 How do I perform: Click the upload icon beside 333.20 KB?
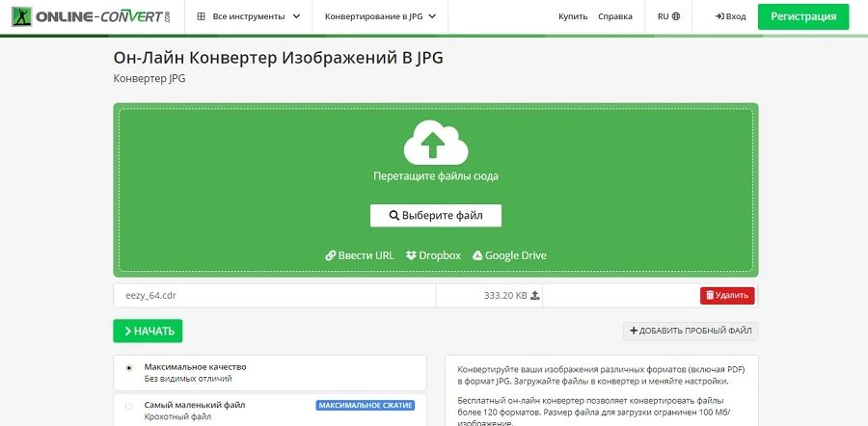[x=534, y=296]
